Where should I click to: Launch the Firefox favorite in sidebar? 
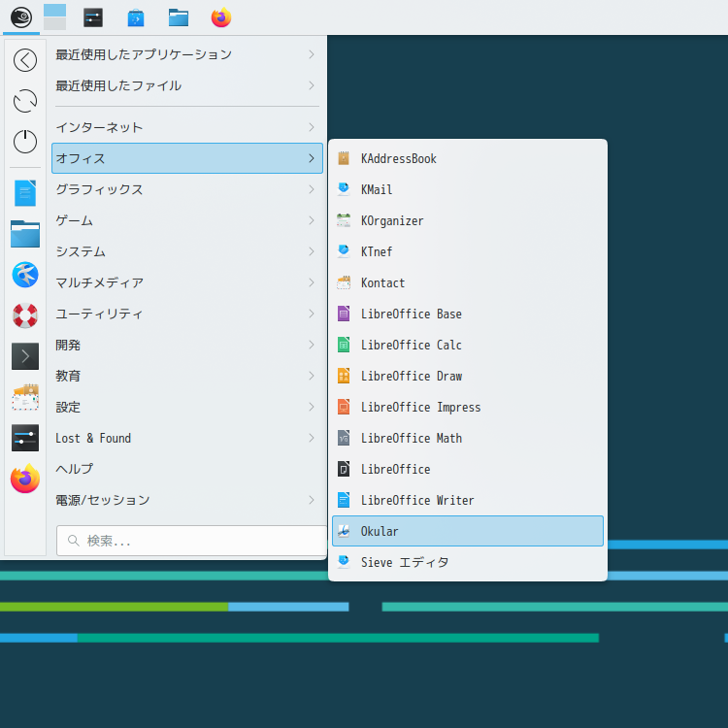tap(25, 479)
